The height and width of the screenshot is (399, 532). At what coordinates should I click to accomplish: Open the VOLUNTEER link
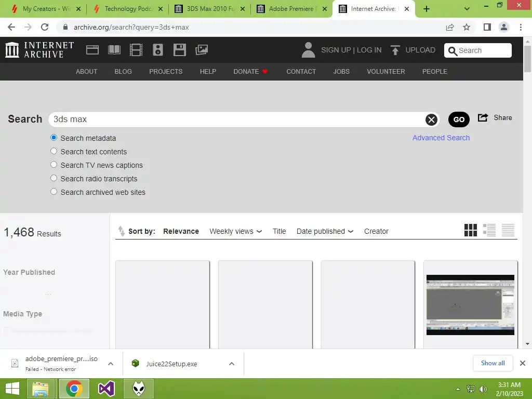coord(386,72)
